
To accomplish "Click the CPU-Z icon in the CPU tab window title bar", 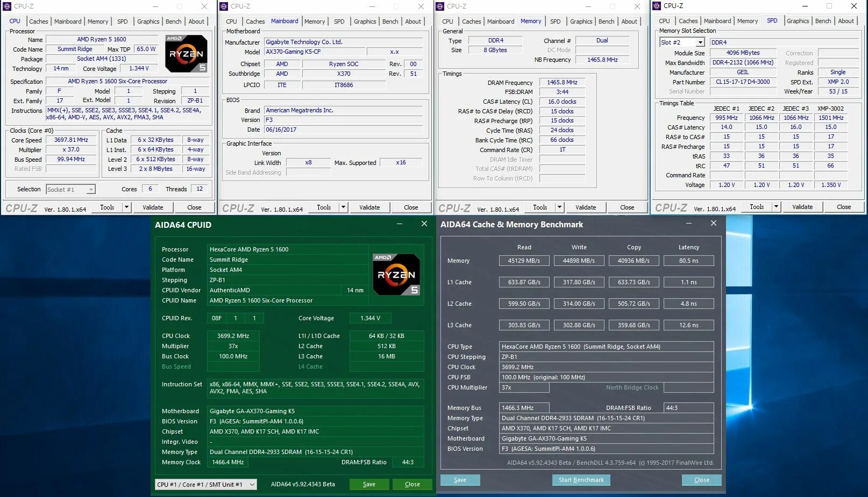I will pos(8,6).
